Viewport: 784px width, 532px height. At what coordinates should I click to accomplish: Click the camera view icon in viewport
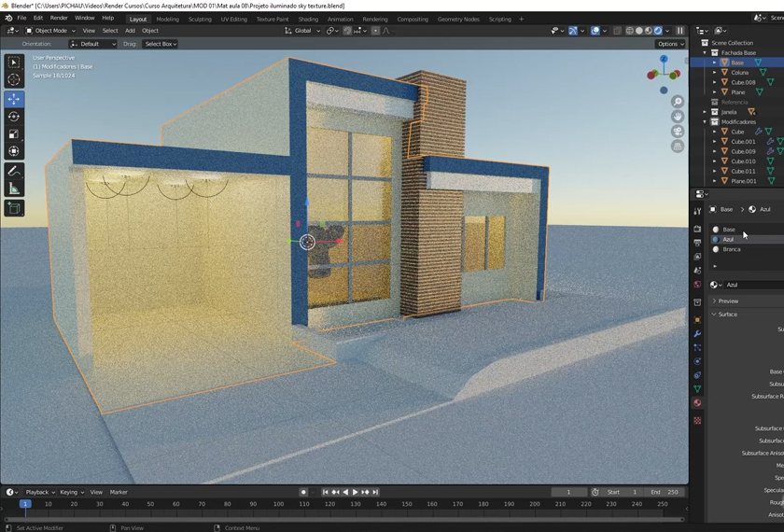(x=678, y=132)
